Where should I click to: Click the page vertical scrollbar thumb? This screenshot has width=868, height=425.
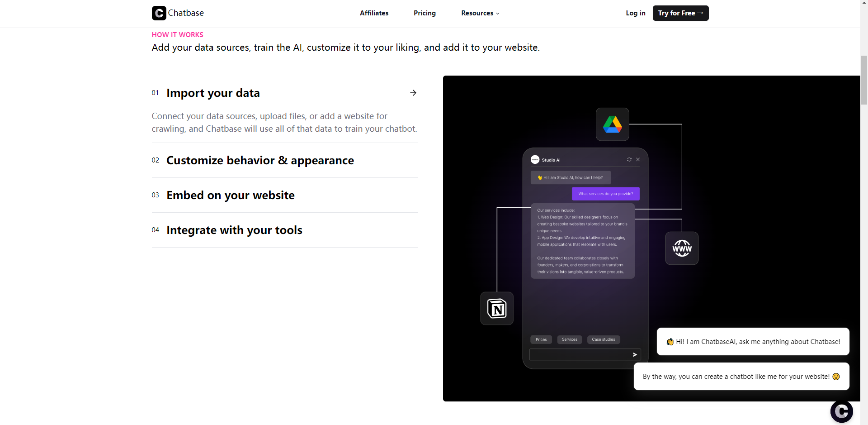click(x=864, y=80)
